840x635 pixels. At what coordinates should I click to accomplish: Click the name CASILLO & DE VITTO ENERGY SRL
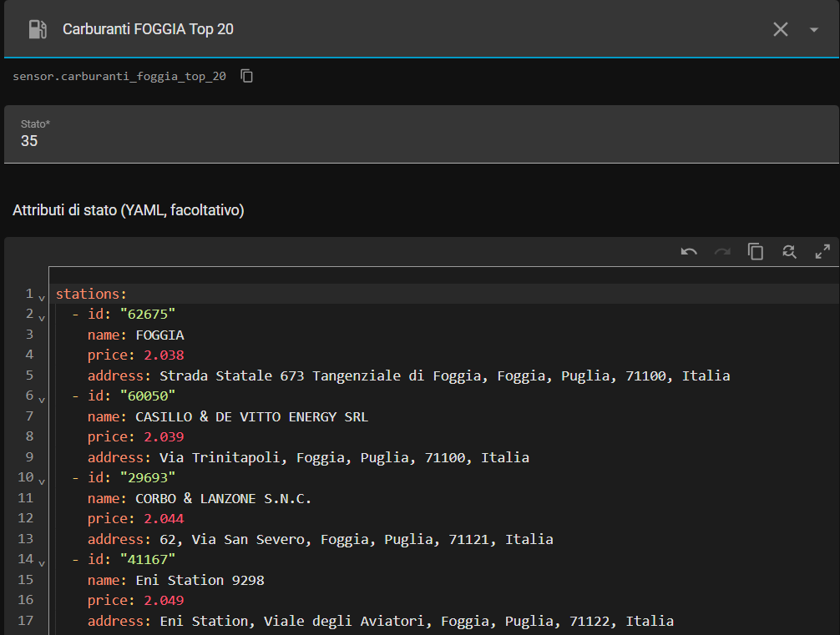pos(250,416)
